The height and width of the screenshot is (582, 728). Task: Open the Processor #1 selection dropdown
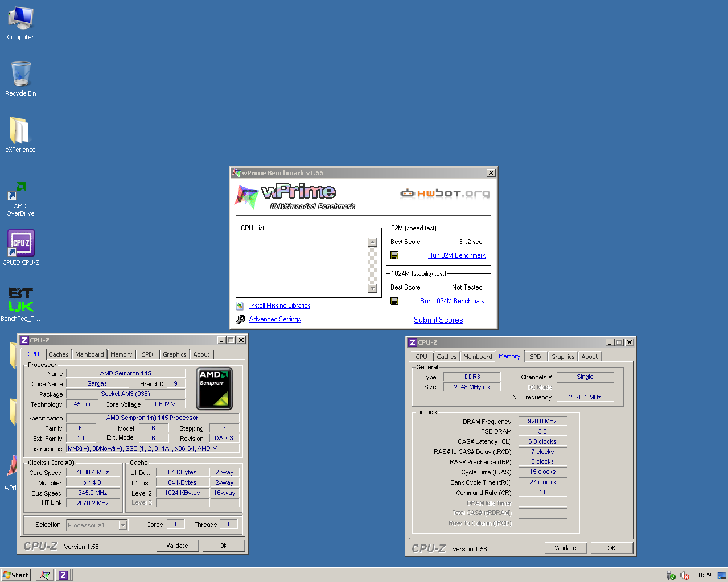(x=123, y=525)
